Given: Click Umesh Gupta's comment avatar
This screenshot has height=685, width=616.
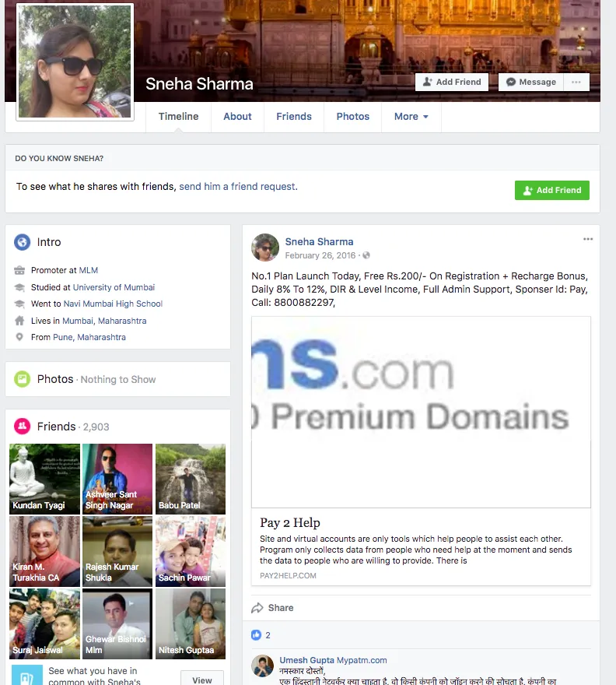Looking at the screenshot, I should tap(262, 666).
